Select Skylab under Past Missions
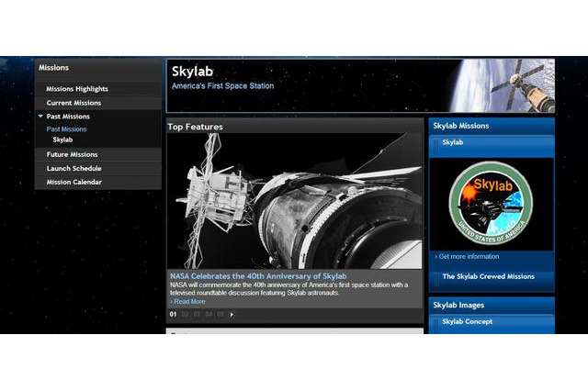This screenshot has height=391, width=588. coord(62,140)
